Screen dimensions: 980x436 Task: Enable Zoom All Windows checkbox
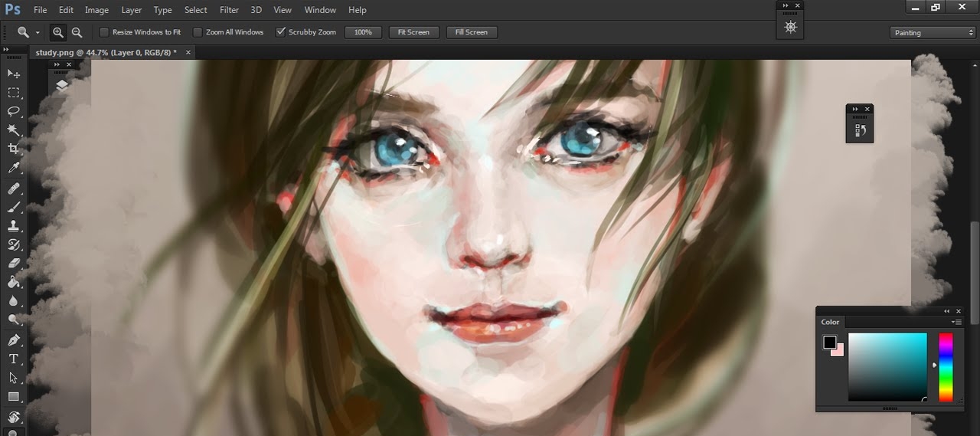[x=198, y=32]
